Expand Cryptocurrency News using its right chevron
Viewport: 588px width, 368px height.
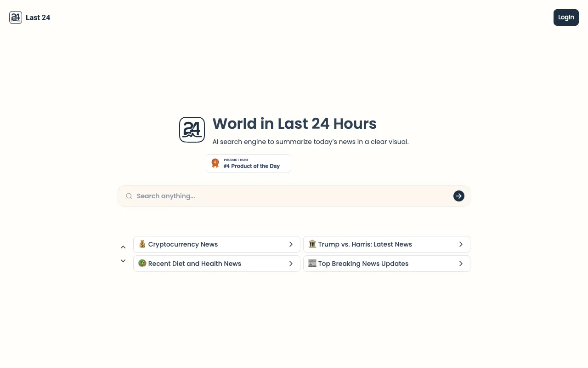291,244
